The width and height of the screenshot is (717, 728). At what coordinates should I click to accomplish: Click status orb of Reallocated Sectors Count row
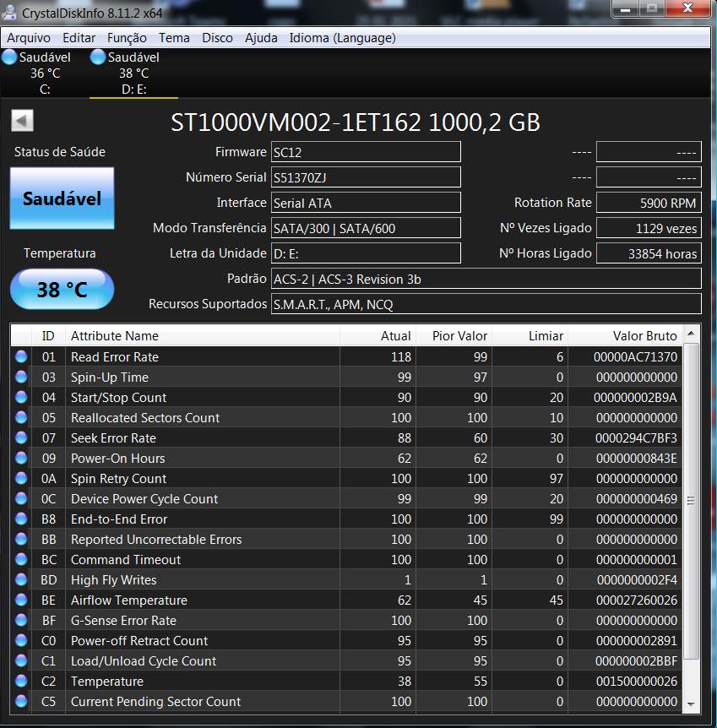pos(21,417)
